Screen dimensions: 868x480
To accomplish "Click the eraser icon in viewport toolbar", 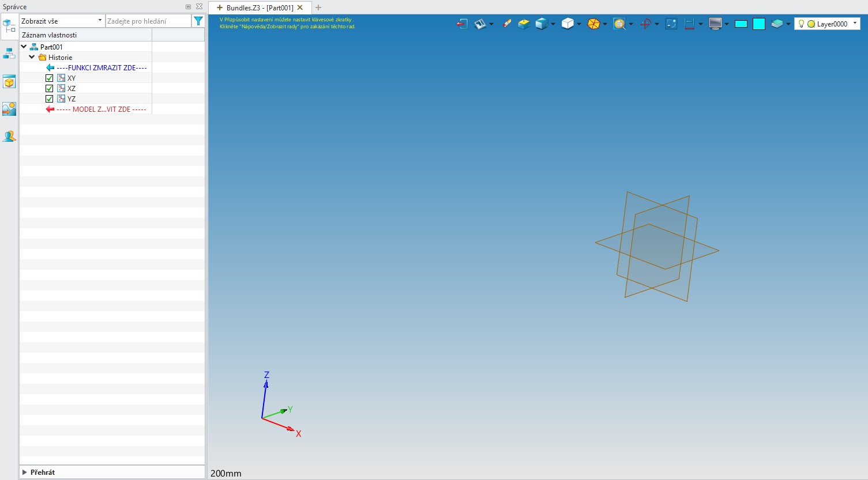I will 507,24.
